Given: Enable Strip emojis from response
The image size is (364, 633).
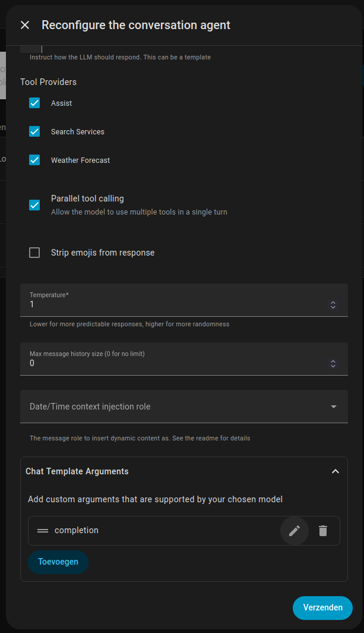Looking at the screenshot, I should coord(34,253).
